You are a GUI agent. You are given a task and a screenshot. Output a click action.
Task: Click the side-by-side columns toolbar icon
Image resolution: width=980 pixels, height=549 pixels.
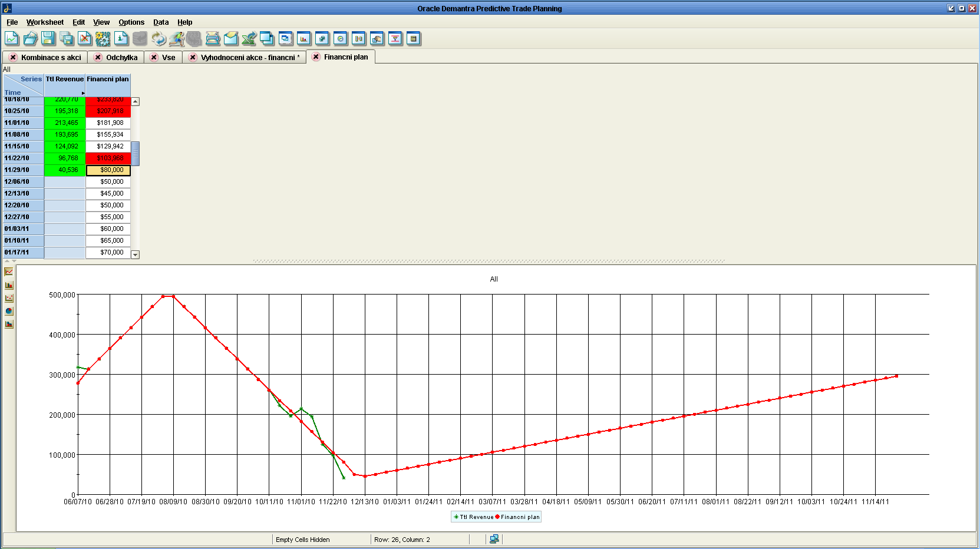pos(359,39)
